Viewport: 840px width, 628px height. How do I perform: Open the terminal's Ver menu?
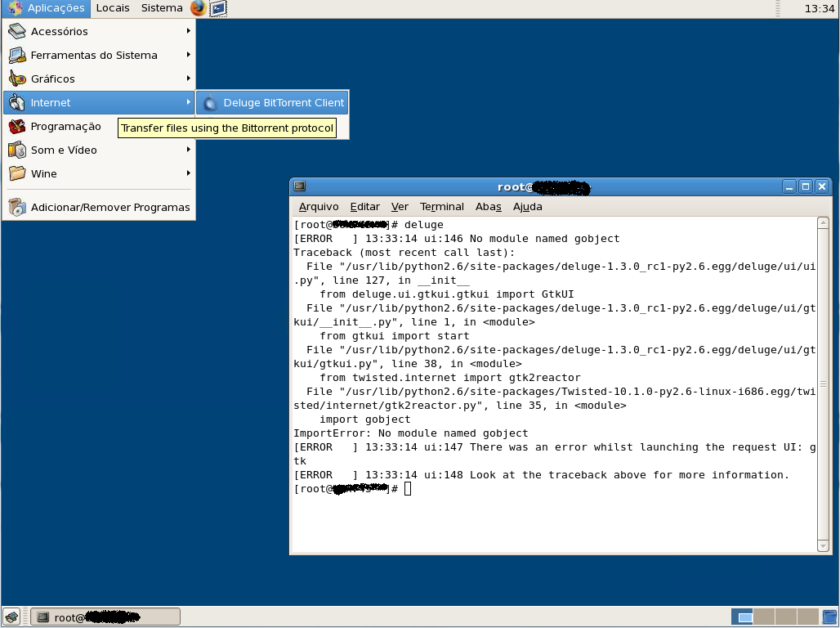coord(400,207)
